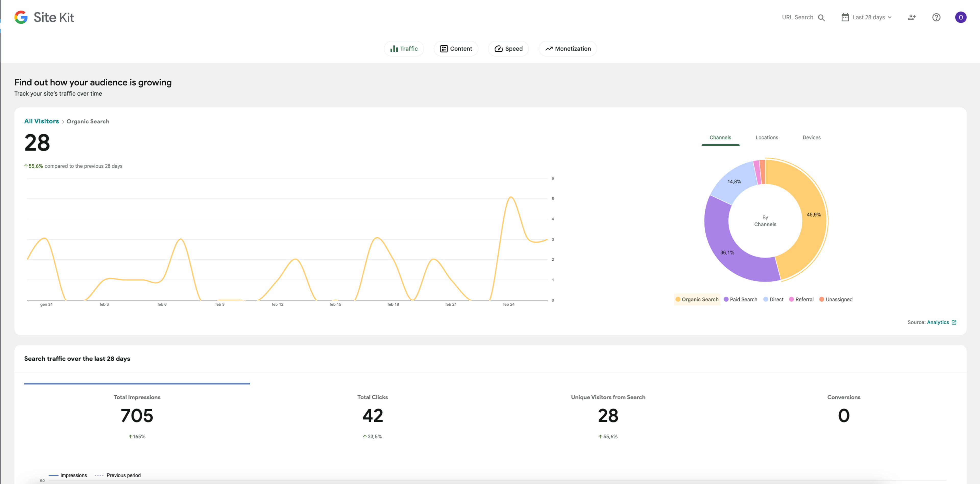
Task: Select the Paid Search legend item
Action: pyautogui.click(x=740, y=300)
